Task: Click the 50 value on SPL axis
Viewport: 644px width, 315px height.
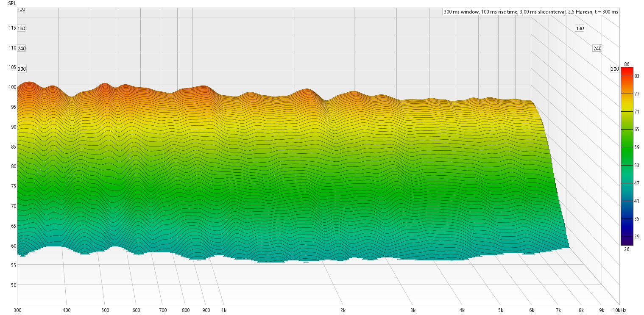Action: click(x=13, y=285)
